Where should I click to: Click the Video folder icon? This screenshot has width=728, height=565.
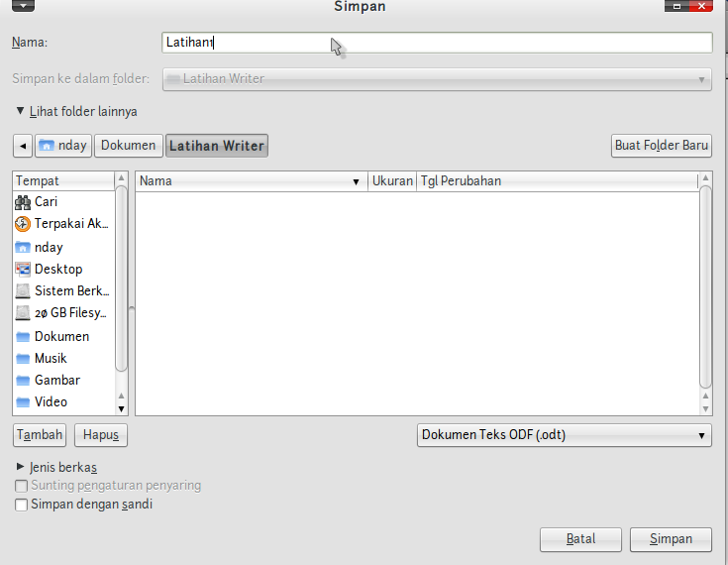22,401
